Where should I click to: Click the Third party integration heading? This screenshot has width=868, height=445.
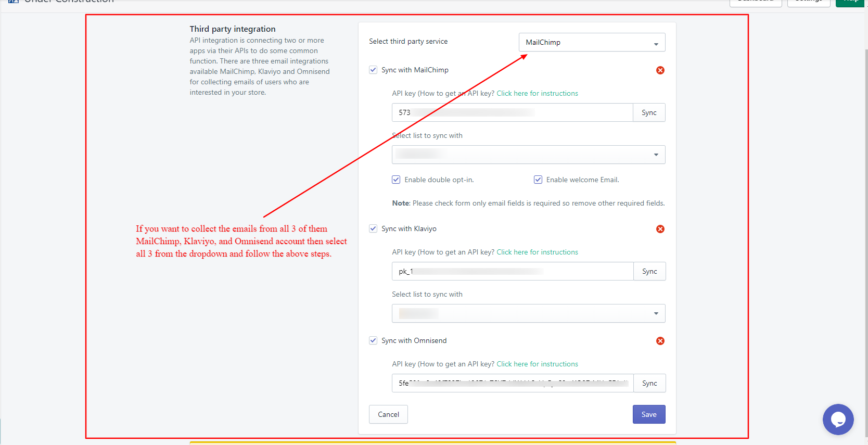tap(233, 29)
